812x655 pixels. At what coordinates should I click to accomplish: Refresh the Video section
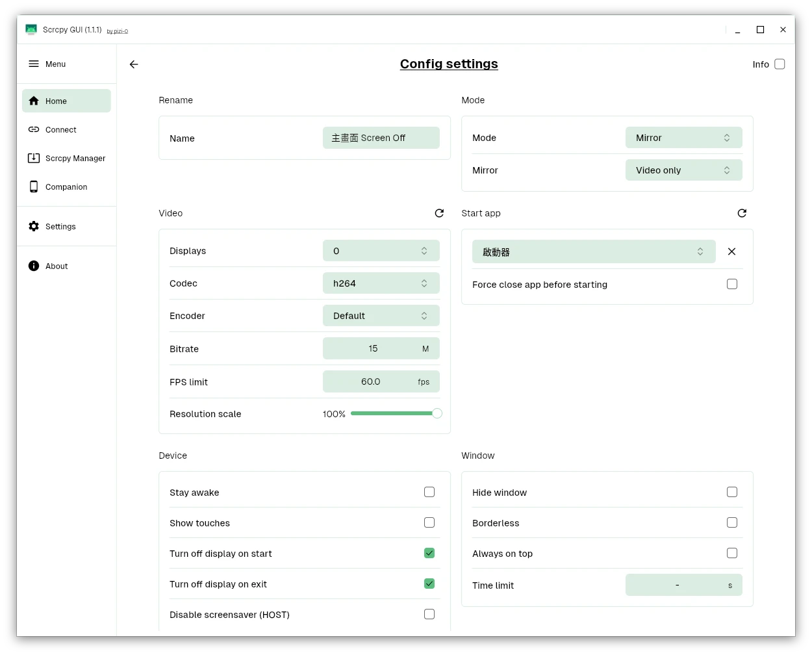[x=439, y=213]
